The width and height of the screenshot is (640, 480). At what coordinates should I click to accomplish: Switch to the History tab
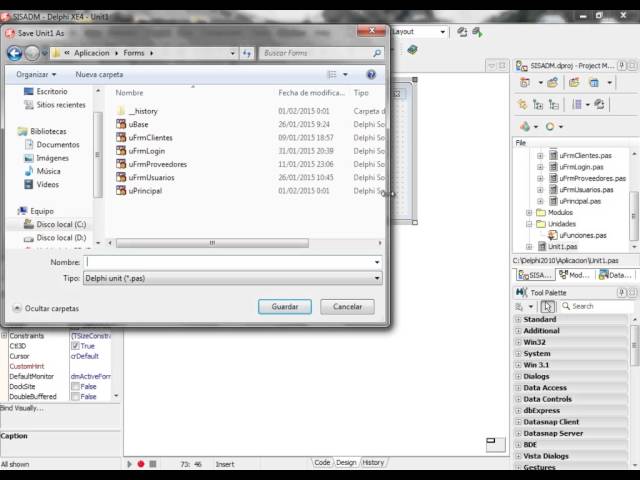coord(373,462)
